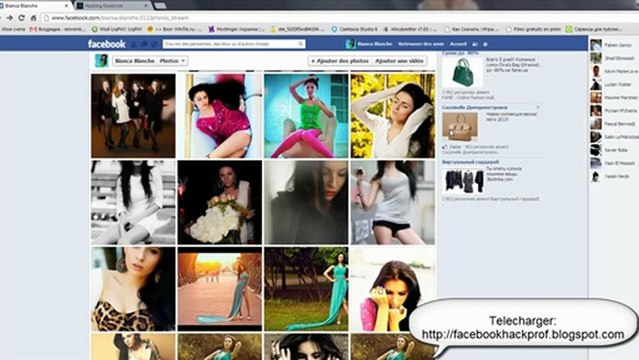639x360 pixels.
Task: Open chat with Fabien in chat sidebar
Action: [613, 45]
